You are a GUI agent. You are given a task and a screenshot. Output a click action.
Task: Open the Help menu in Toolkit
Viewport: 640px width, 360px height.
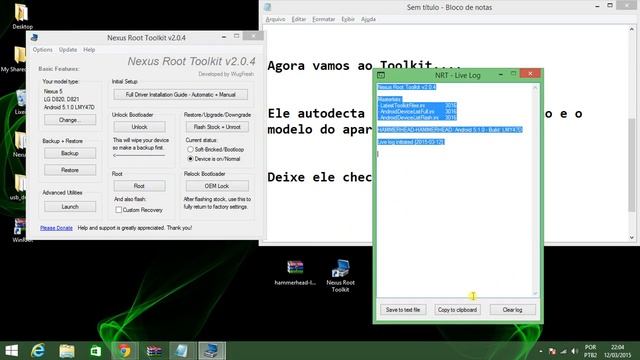pyautogui.click(x=89, y=49)
